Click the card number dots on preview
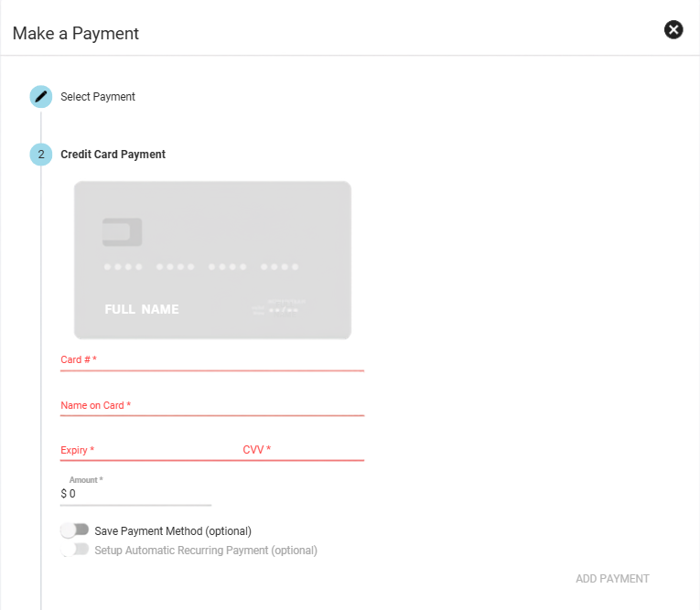This screenshot has height=610, width=700. [x=201, y=267]
